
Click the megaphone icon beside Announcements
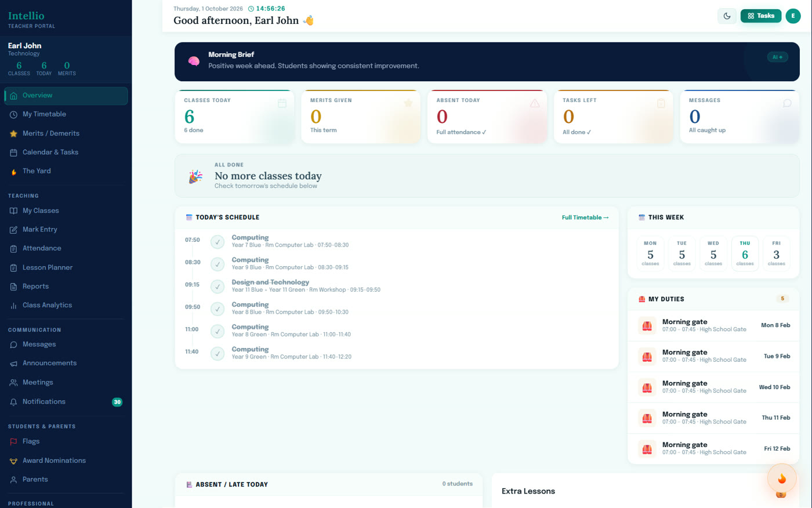coord(13,364)
